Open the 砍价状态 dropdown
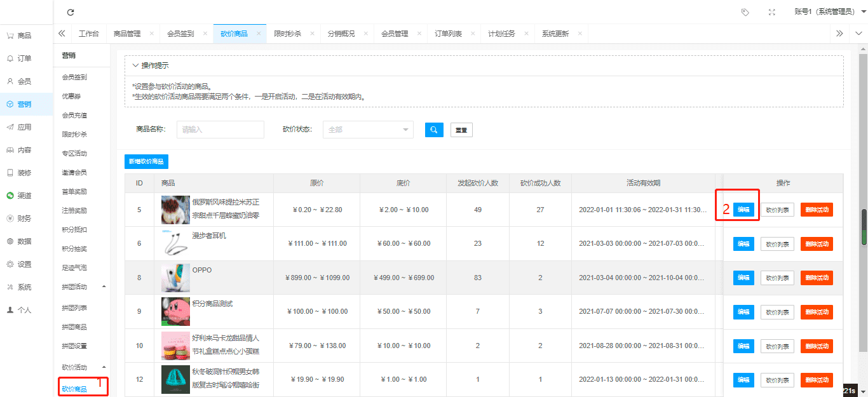Viewport: 868px width, 397px height. pos(368,130)
